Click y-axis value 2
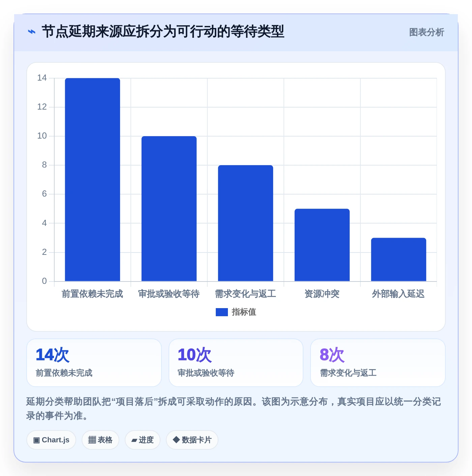The image size is (472, 476). 44,252
